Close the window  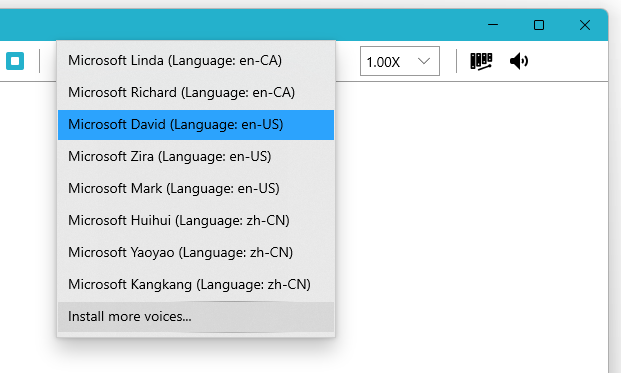click(x=585, y=25)
